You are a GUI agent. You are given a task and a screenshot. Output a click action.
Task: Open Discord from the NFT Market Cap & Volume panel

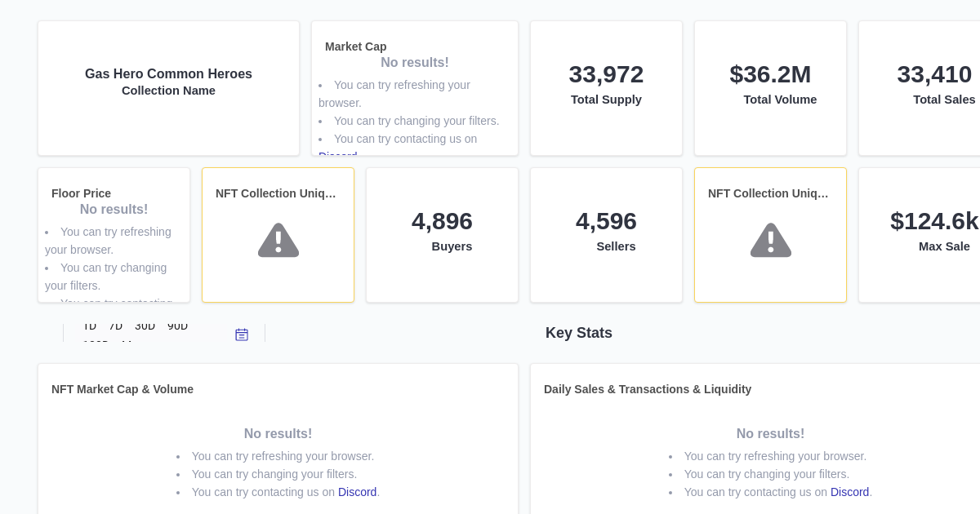(x=357, y=492)
